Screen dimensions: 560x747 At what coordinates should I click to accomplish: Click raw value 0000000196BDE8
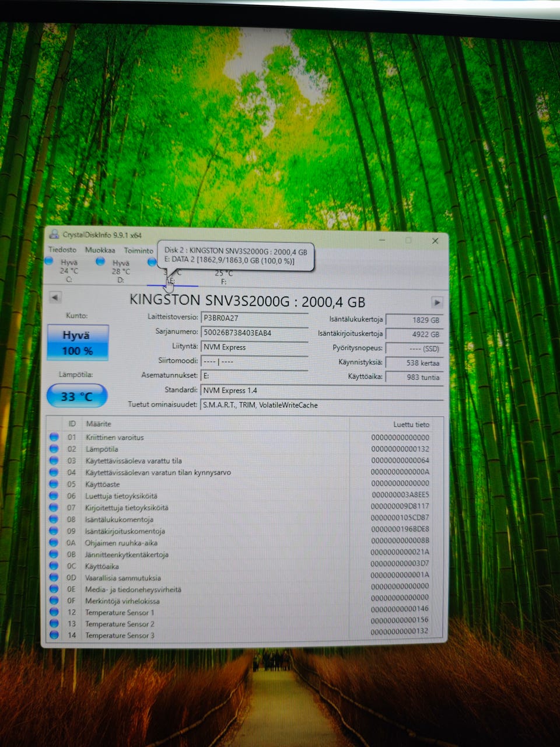click(400, 529)
